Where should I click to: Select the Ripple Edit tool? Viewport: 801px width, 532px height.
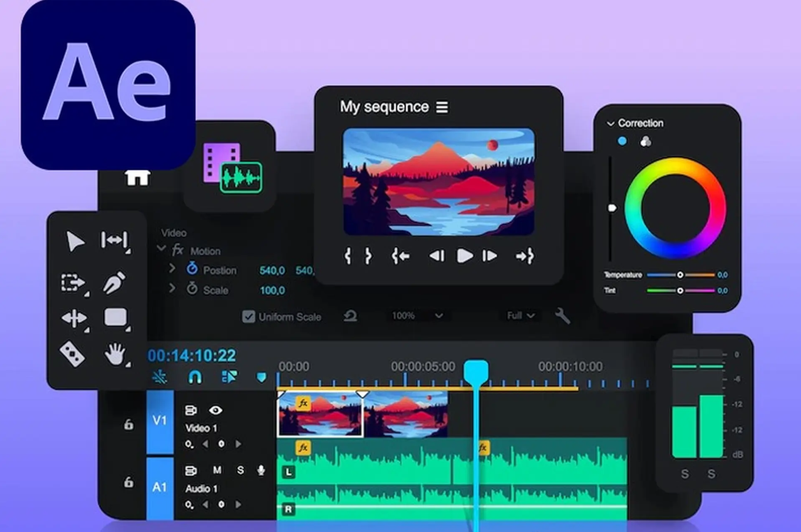click(115, 241)
